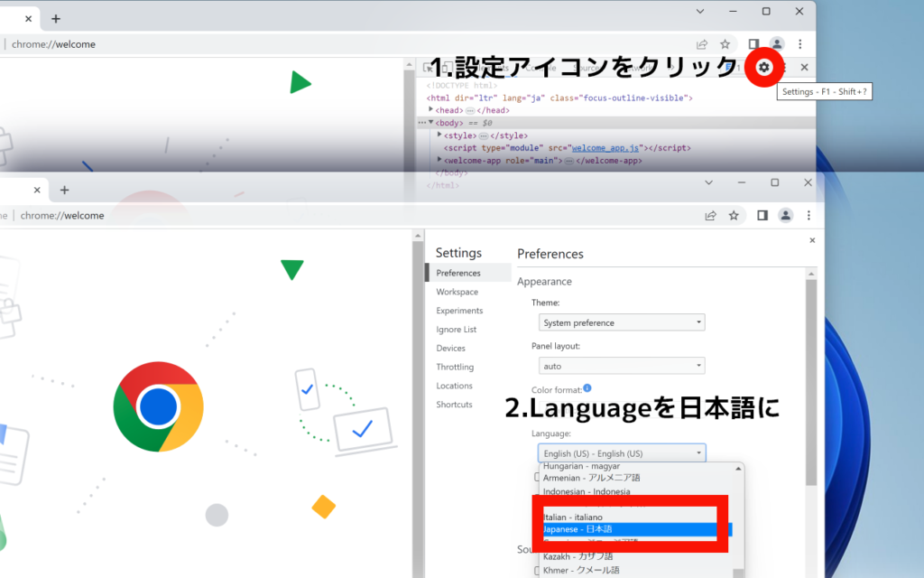Open the Shortcuts settings tab
Viewport: 924px width, 578px height.
(x=454, y=405)
